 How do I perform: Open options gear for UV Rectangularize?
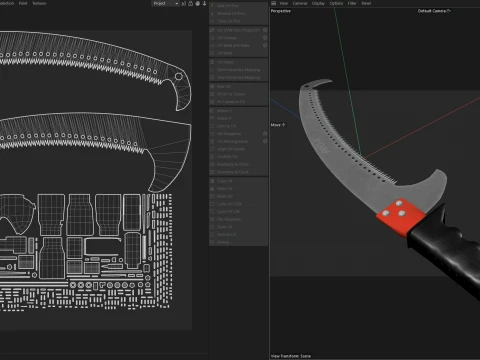point(265,141)
